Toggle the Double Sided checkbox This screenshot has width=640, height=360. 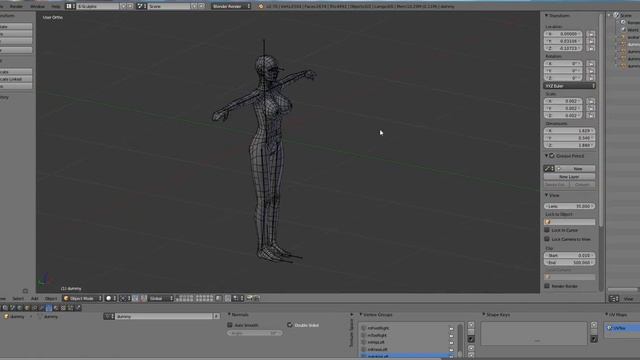pyautogui.click(x=290, y=325)
